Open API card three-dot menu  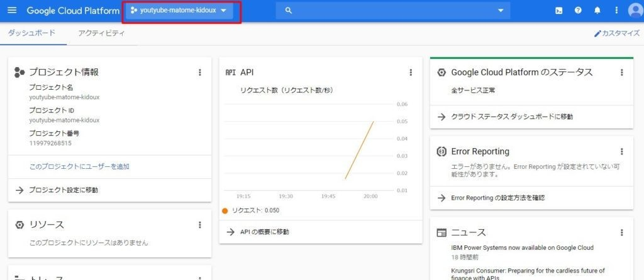[x=411, y=72]
